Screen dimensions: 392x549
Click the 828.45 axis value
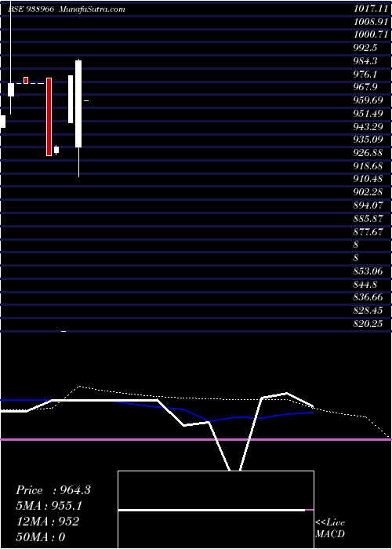point(368,311)
